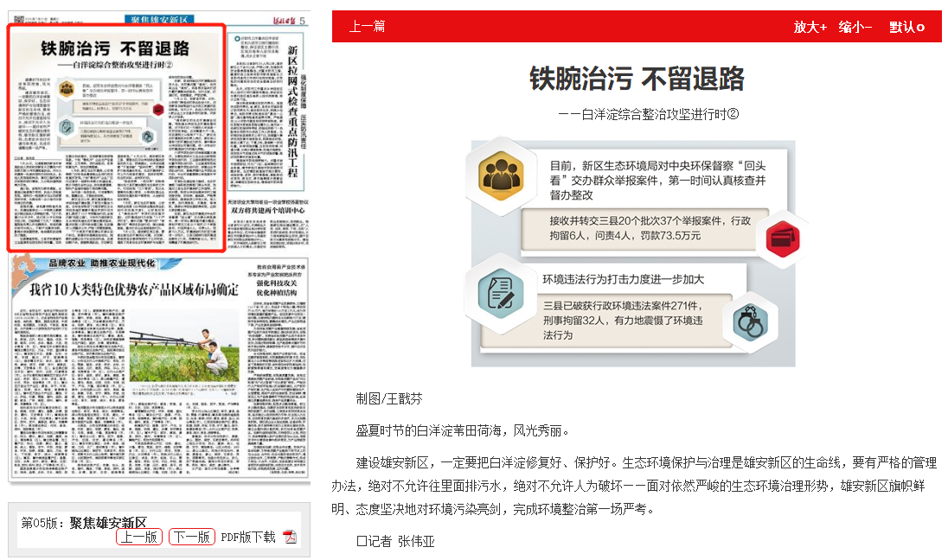Click 缩小- to shrink the article text
Screen dimensions: 948x560
coord(855,27)
